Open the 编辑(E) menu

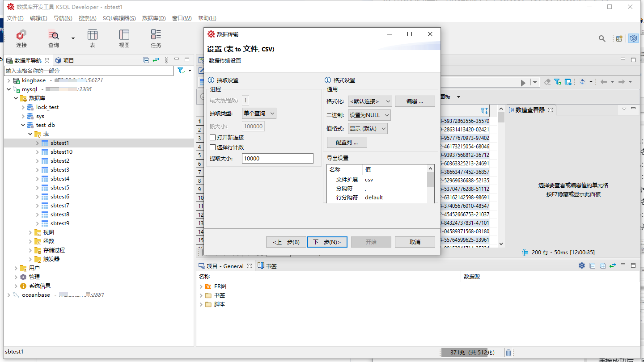click(38, 18)
